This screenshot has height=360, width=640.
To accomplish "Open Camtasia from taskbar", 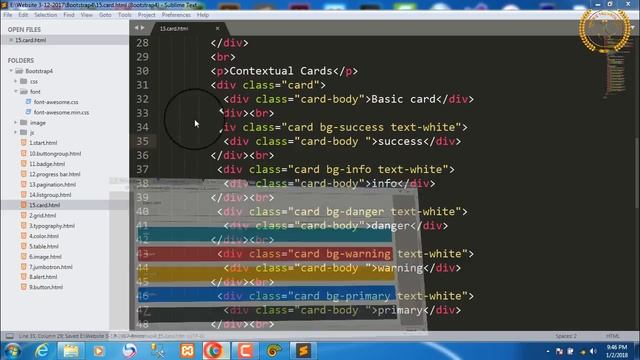I will 245,351.
